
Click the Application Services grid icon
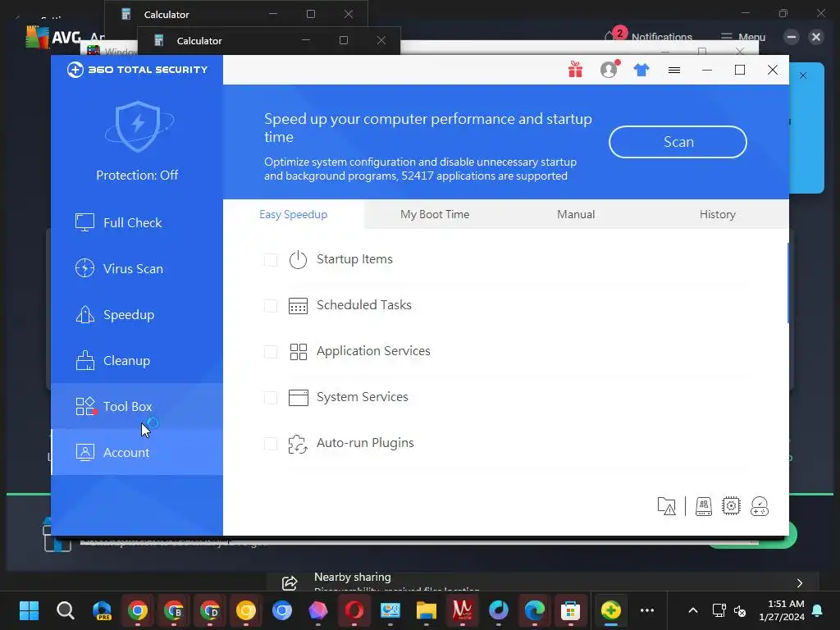pos(298,351)
